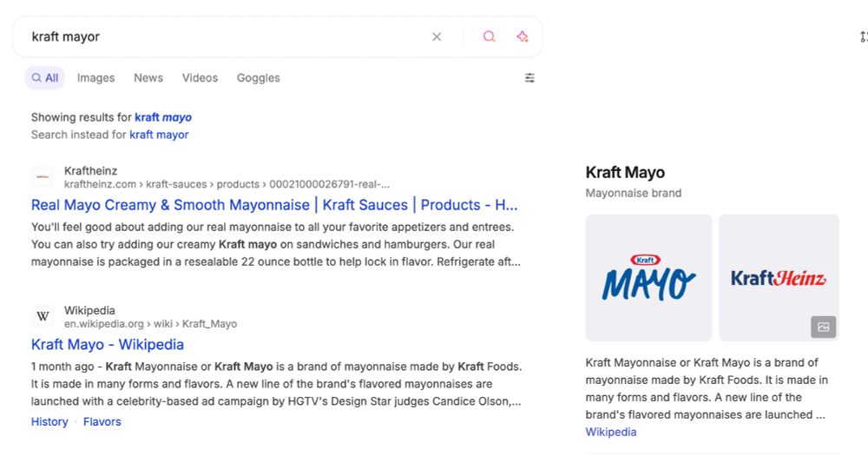This screenshot has height=463, width=868.
Task: Open the Real Mayo Creamy & Smooth Mayonnaise result
Action: 274,205
